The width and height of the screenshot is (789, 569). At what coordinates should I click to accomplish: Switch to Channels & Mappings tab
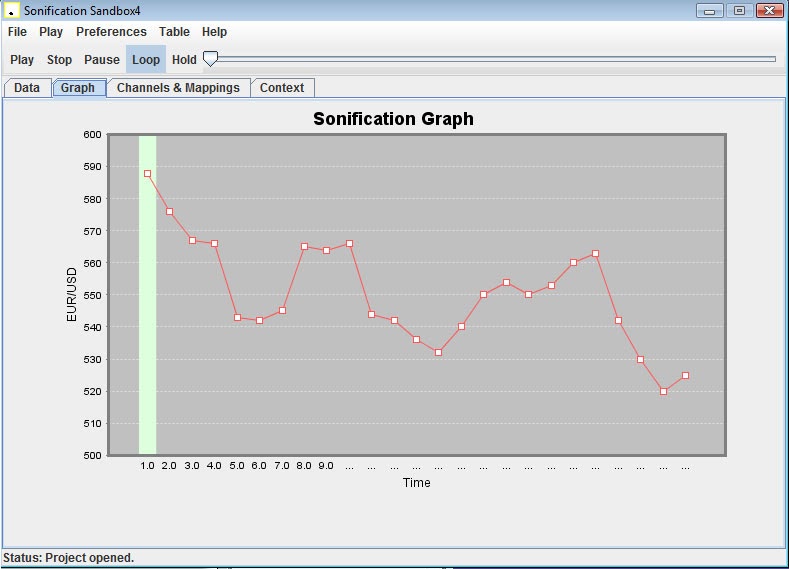tap(178, 88)
